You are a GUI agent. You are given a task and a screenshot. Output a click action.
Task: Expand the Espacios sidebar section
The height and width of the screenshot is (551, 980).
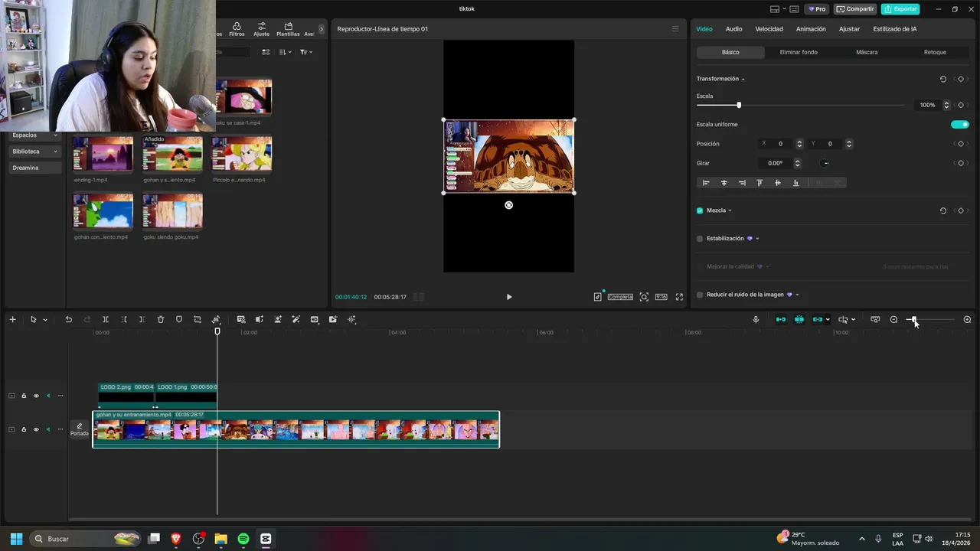pyautogui.click(x=34, y=135)
